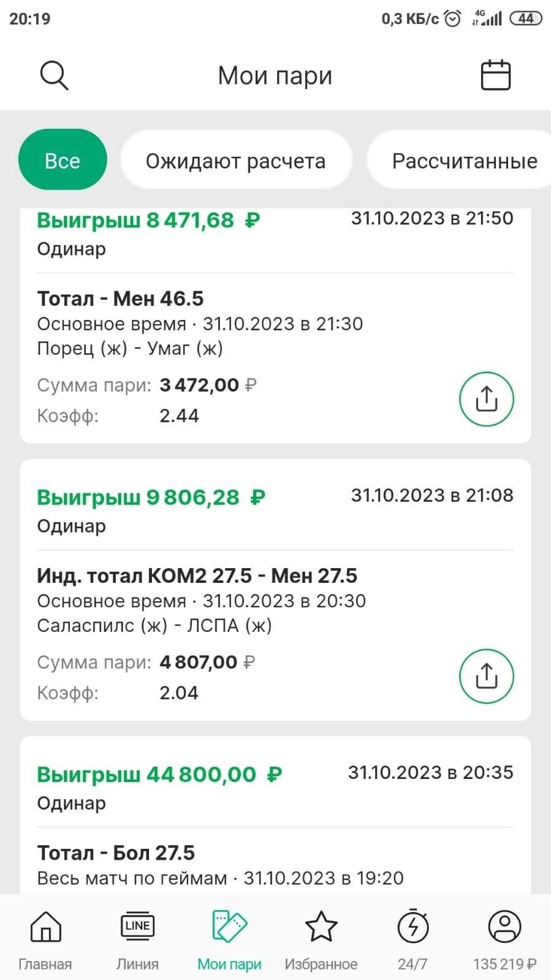
Task: Tap Выигрыш 9 806,28 ₽ result
Action: (151, 497)
